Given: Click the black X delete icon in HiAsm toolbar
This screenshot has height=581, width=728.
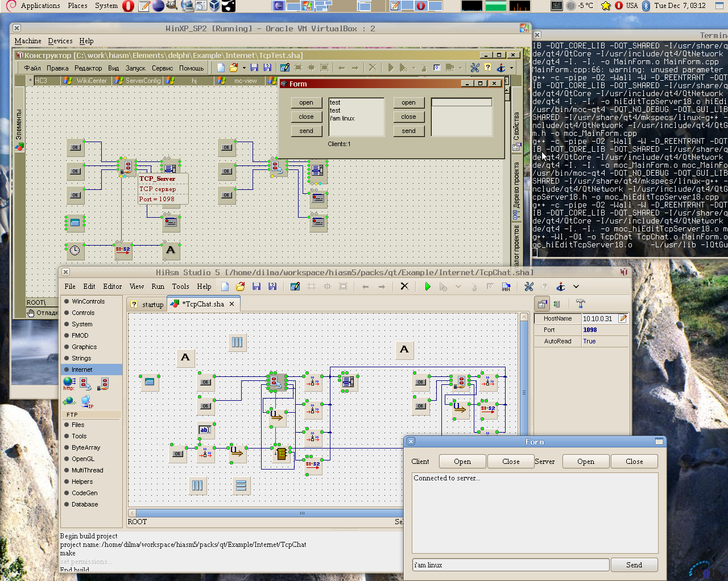Looking at the screenshot, I should pos(404,287).
